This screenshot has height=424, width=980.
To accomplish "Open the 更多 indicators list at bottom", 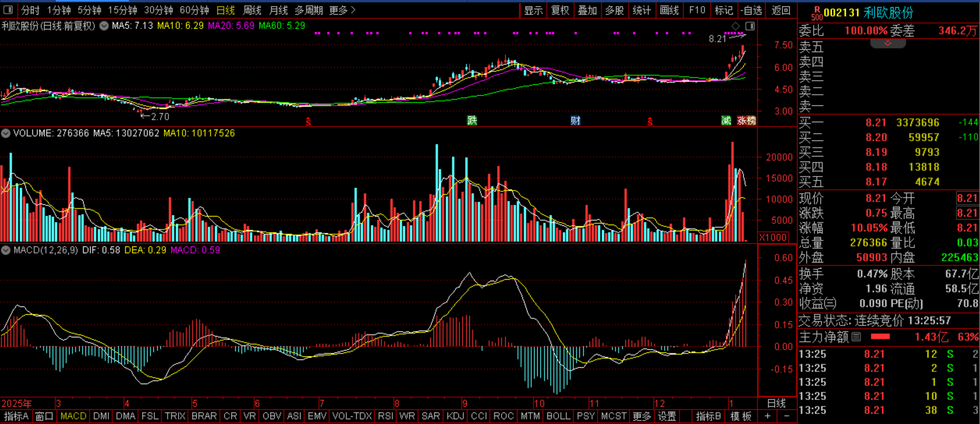I will tap(642, 416).
